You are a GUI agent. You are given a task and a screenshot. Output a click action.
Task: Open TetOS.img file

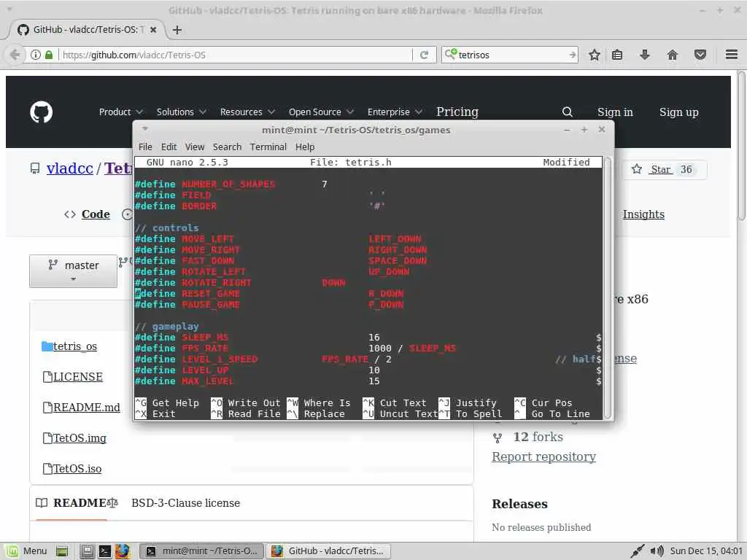[x=80, y=437]
